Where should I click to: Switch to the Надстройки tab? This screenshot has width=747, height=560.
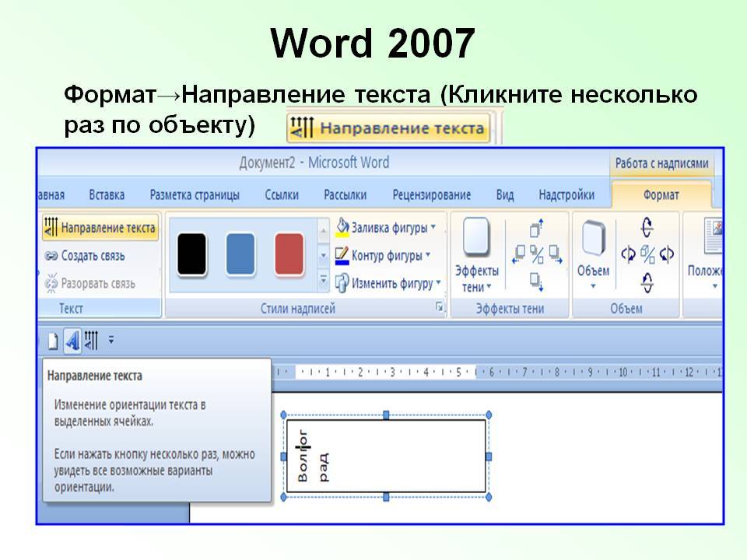coord(566,194)
